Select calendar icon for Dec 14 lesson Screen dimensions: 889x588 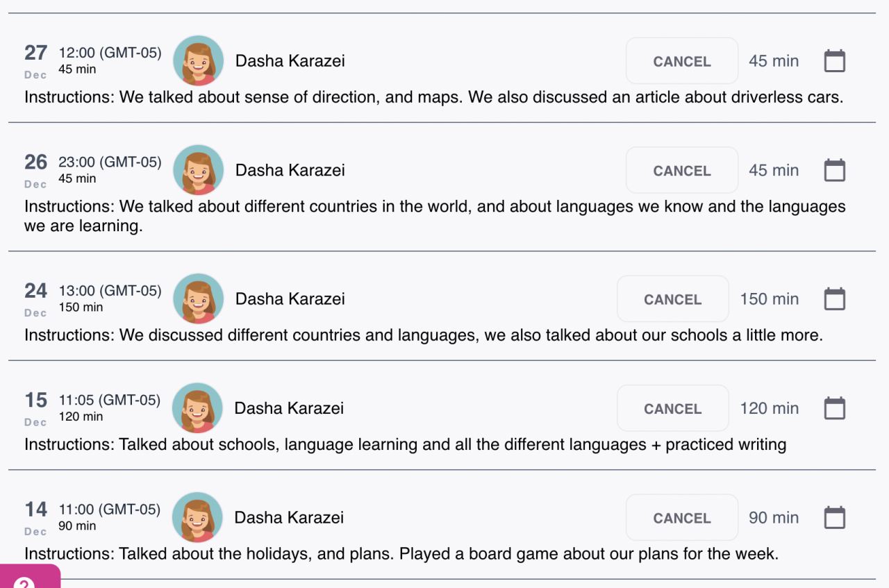(x=834, y=518)
